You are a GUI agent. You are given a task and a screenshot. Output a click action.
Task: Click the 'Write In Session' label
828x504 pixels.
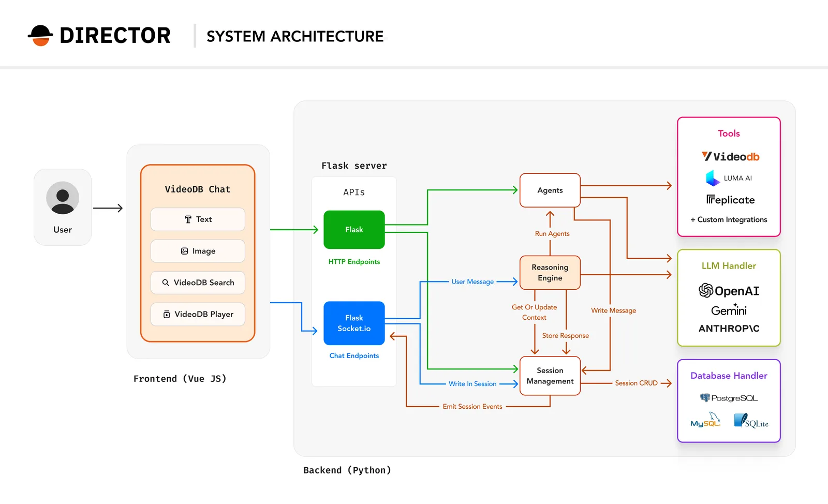coord(472,384)
